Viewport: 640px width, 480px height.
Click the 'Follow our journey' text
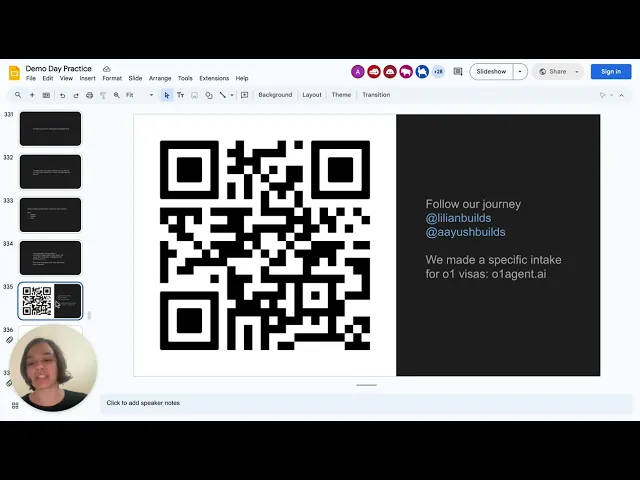(x=473, y=204)
